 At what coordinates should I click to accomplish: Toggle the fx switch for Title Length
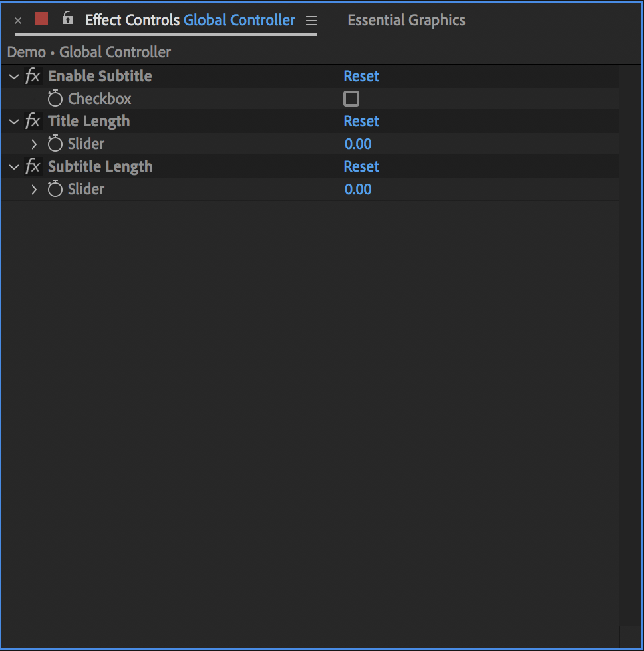tap(33, 121)
